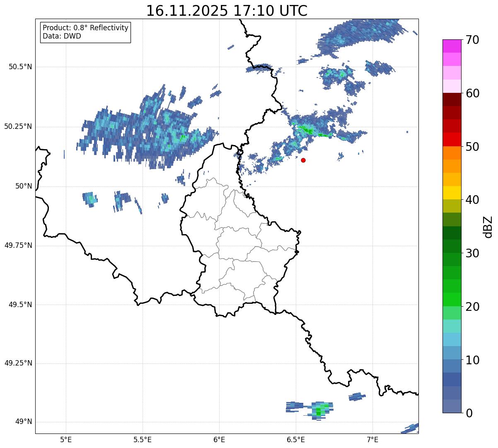498x448 pixels.
Task: Click the 49.5°N latitude label
Action: 20,305
